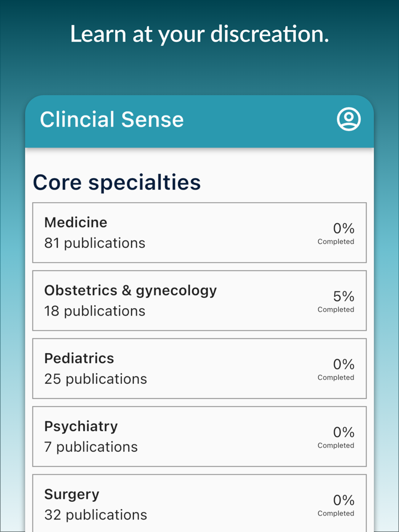Image resolution: width=399 pixels, height=532 pixels.
Task: Click the Medicine card title text
Action: [75, 222]
